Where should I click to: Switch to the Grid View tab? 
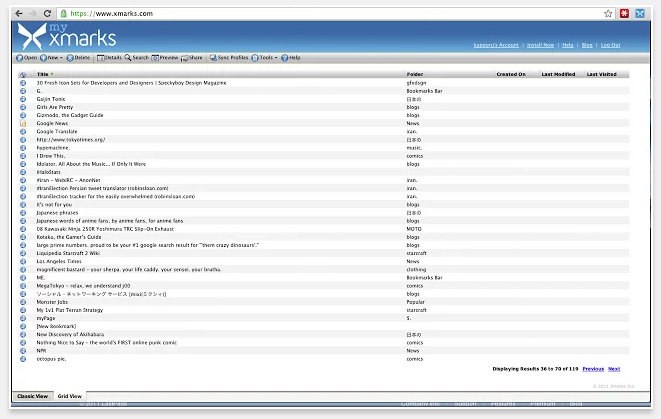click(70, 396)
